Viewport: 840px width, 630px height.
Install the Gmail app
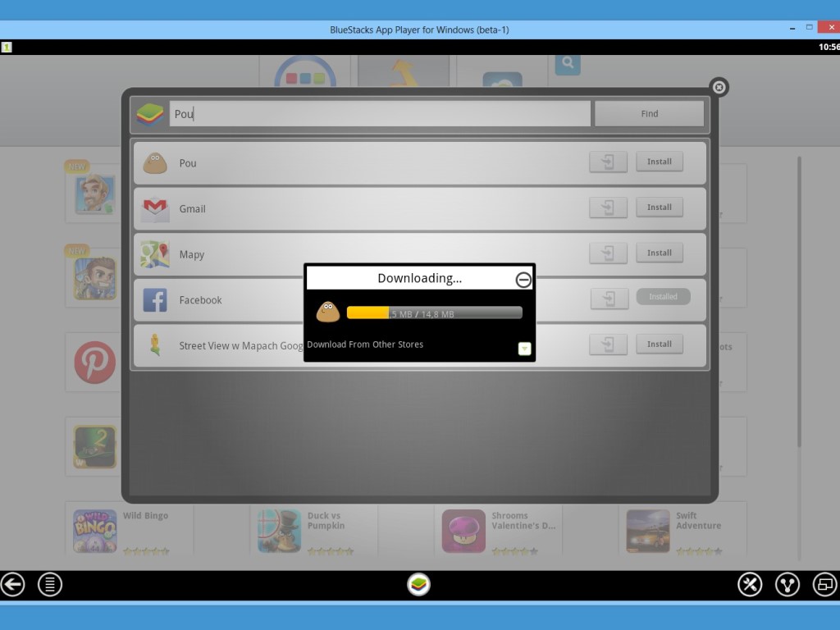point(659,207)
